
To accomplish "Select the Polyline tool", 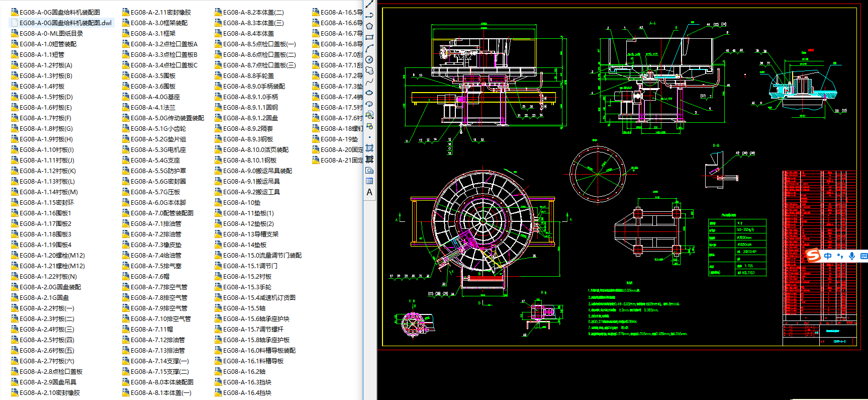I will pos(369,15).
